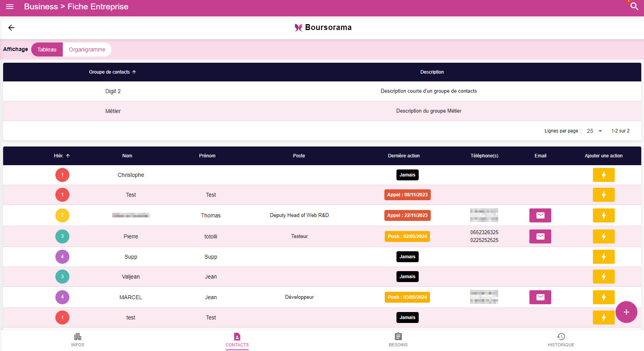Click phone number 0652326325
644x351 pixels.
(x=484, y=233)
